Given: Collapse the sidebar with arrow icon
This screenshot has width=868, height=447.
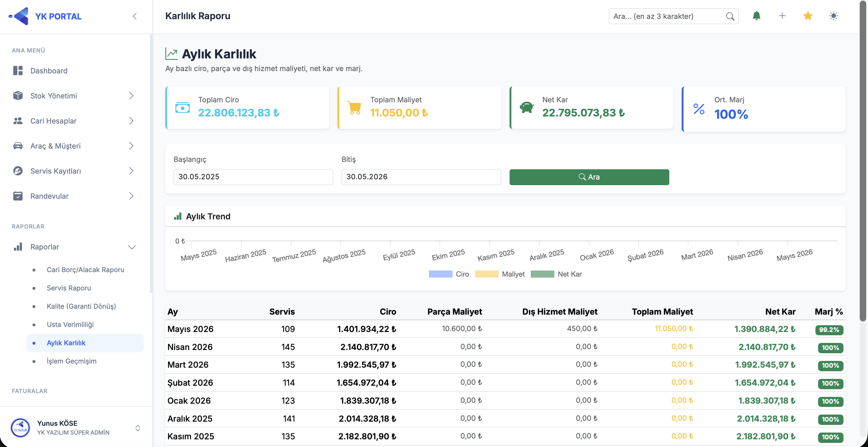Looking at the screenshot, I should click(135, 16).
